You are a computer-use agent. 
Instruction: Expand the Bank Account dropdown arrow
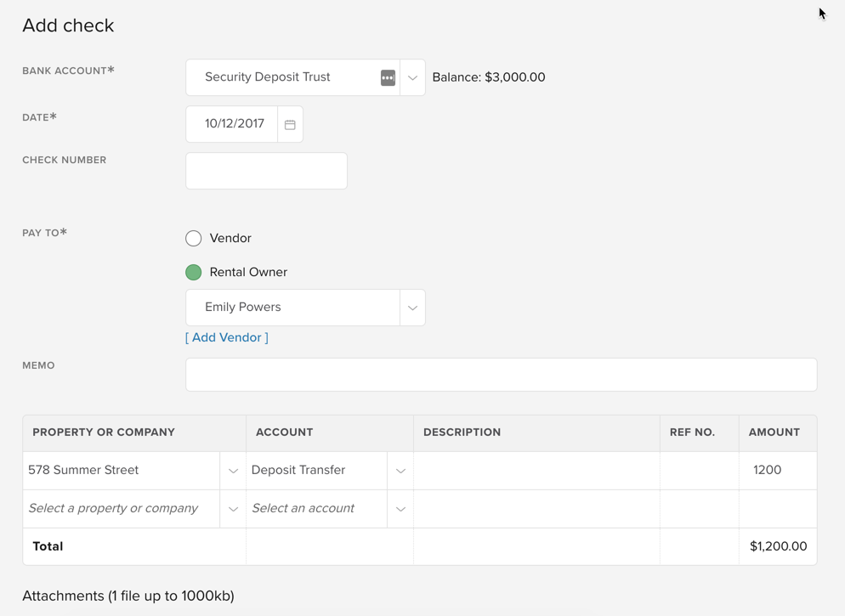[x=412, y=77]
